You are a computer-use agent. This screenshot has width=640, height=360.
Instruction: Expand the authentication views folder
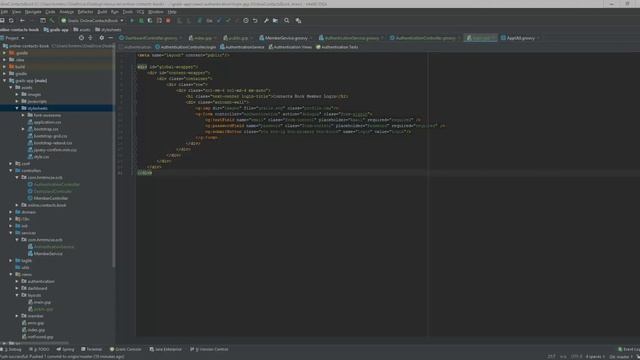pos(17,282)
